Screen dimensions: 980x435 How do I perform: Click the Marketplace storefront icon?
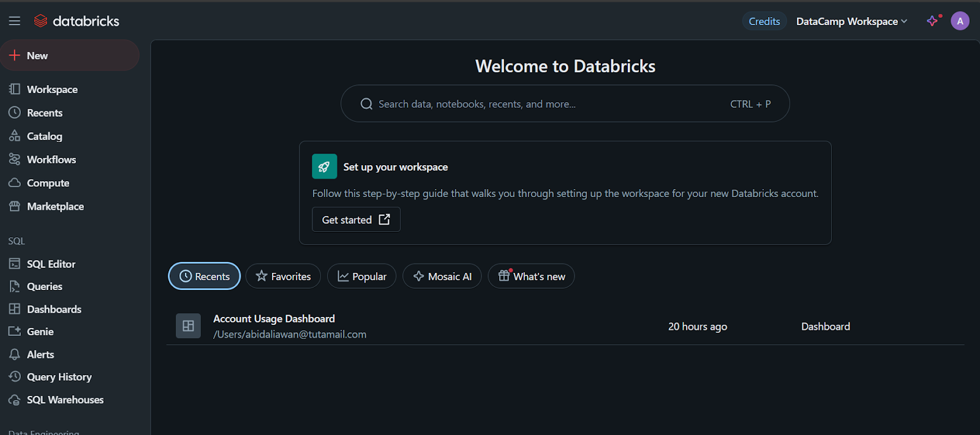point(15,206)
